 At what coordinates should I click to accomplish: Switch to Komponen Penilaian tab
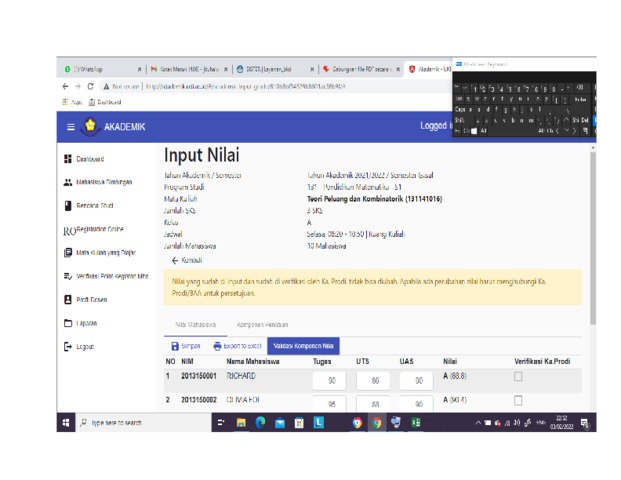tap(263, 325)
